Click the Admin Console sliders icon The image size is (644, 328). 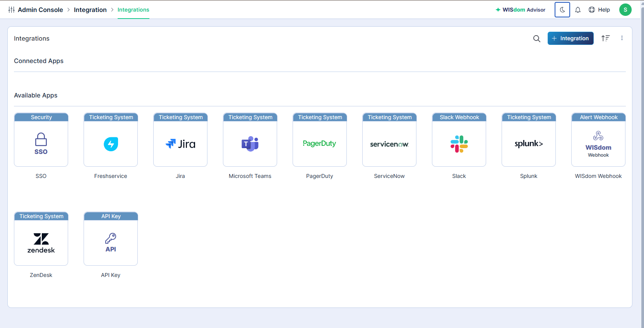(x=12, y=10)
